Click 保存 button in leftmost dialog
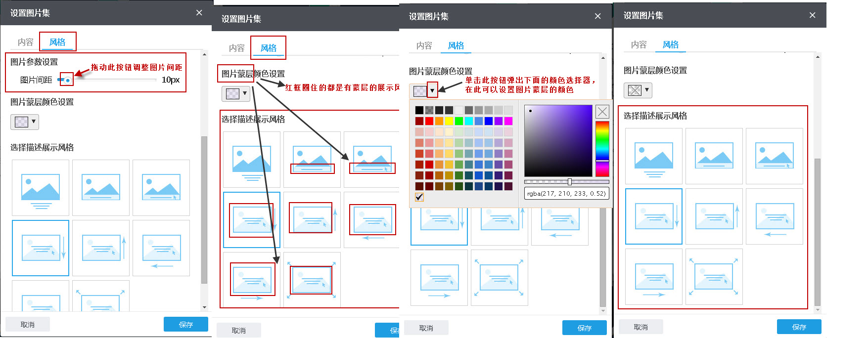The image size is (868, 338). (x=185, y=325)
